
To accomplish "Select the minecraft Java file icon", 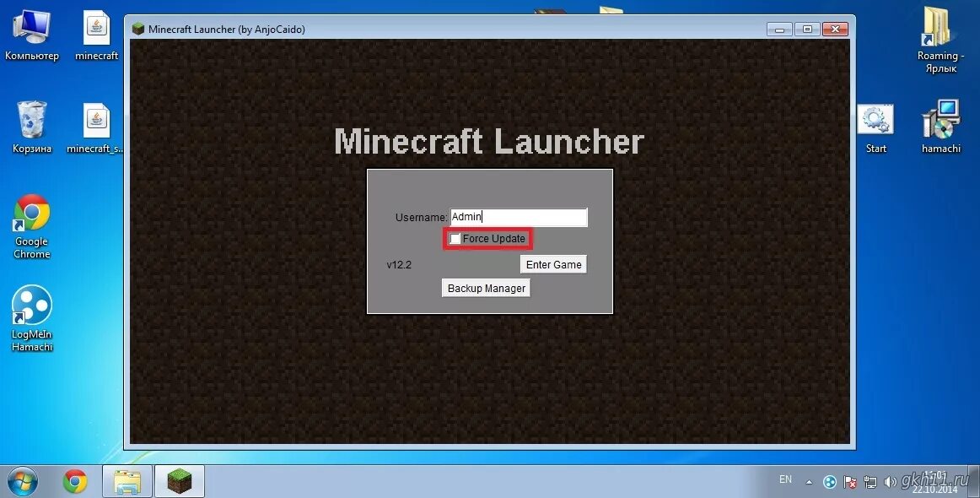I will [96, 36].
